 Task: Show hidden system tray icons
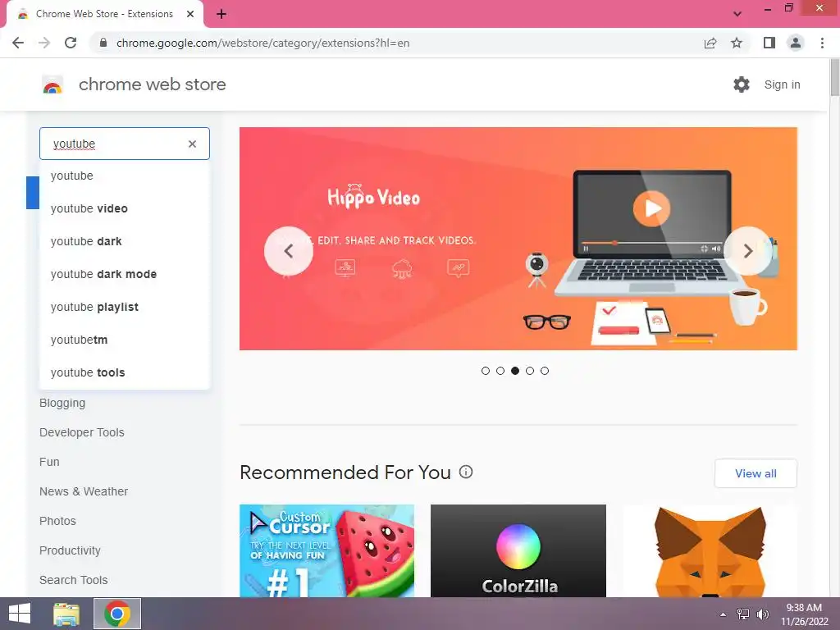pyautogui.click(x=724, y=614)
